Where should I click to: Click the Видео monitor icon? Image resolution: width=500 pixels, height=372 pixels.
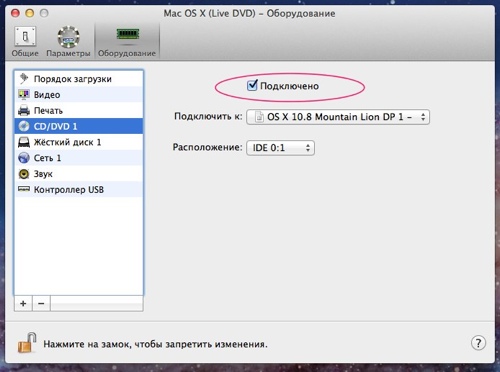24,95
